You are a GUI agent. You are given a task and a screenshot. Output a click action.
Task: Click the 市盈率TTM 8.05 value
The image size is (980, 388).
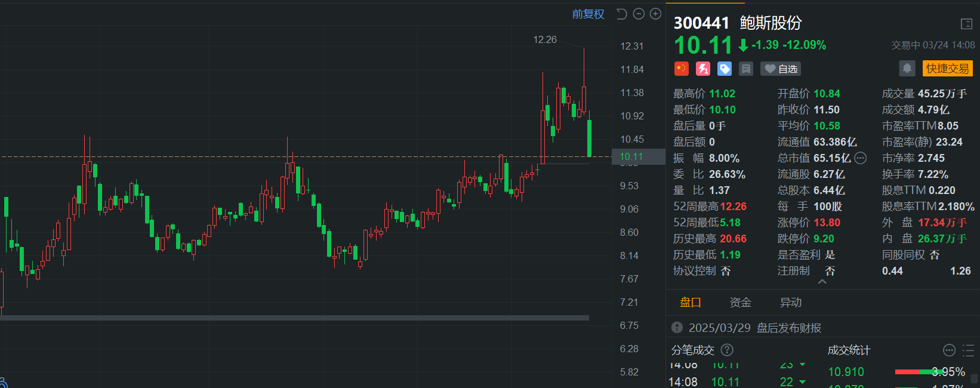(948, 126)
